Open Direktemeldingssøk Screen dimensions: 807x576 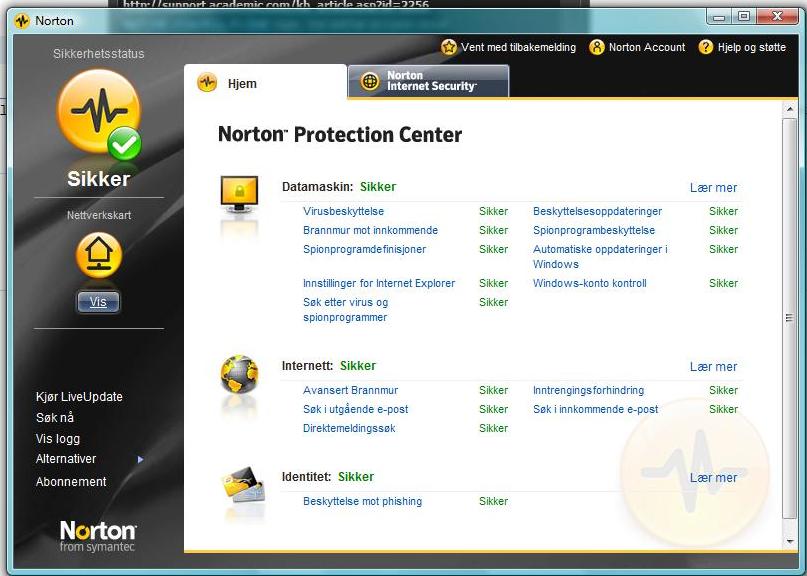coord(349,428)
